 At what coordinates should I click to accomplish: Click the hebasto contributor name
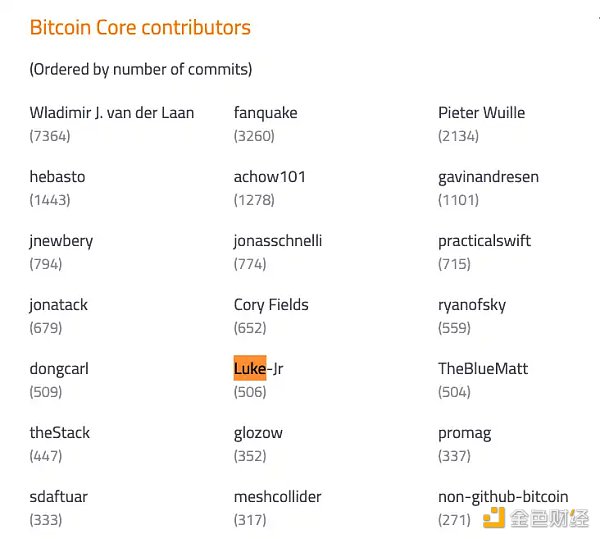[x=57, y=177]
